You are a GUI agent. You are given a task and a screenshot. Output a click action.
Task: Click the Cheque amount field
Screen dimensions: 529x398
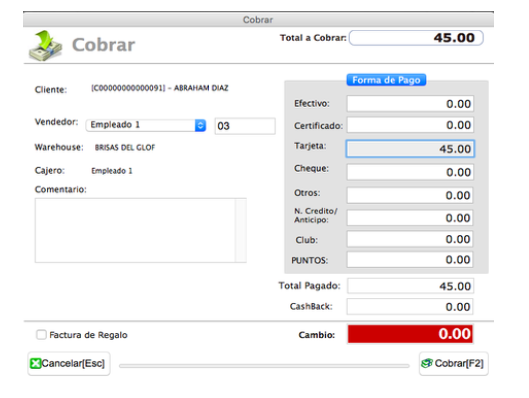click(x=410, y=172)
